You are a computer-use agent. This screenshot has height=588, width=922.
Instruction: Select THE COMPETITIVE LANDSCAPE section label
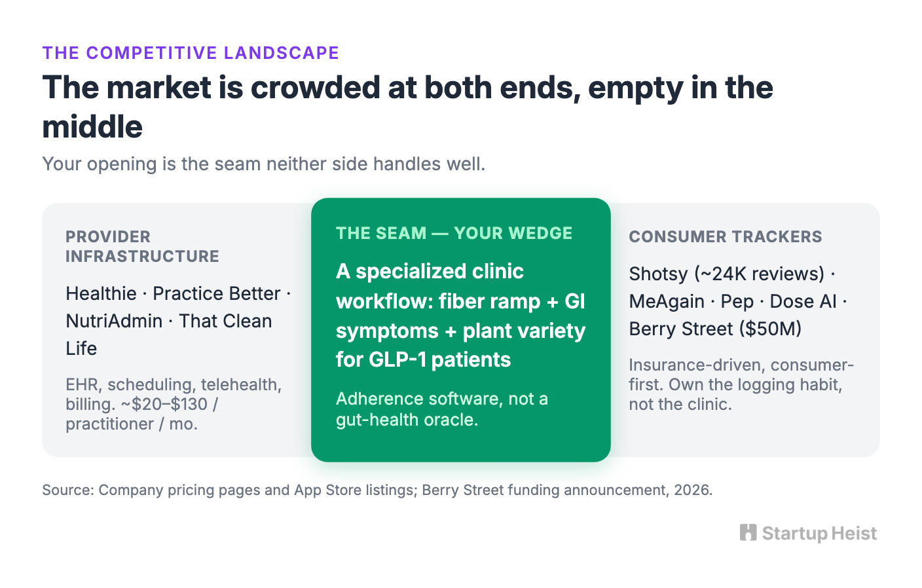[191, 53]
